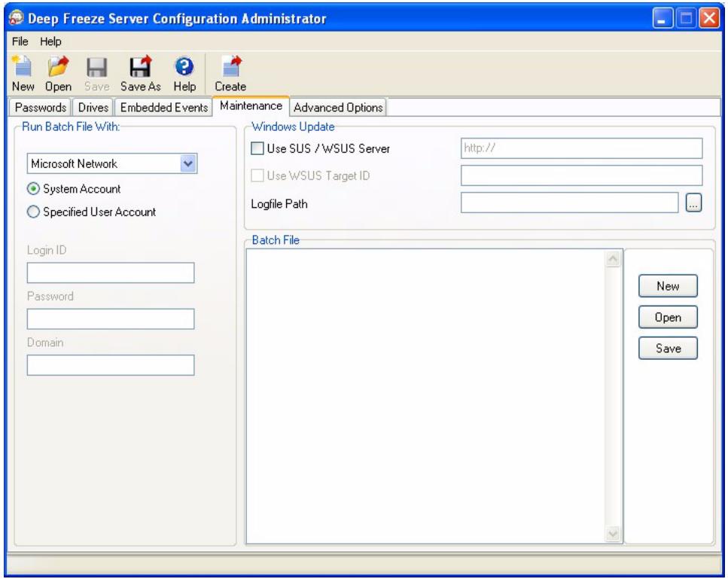Click the Domain input field
This screenshot has width=728, height=582.
pyautogui.click(x=111, y=365)
